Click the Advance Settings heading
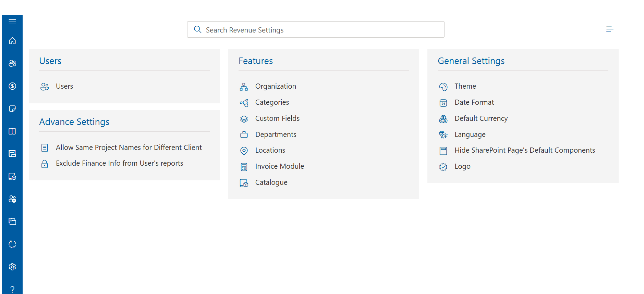The image size is (644, 294). [x=74, y=122]
